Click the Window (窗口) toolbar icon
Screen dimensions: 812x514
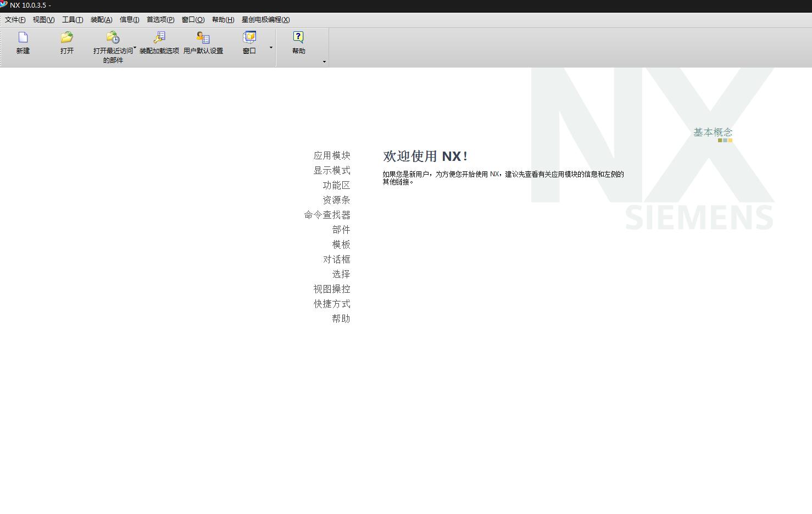coord(249,37)
